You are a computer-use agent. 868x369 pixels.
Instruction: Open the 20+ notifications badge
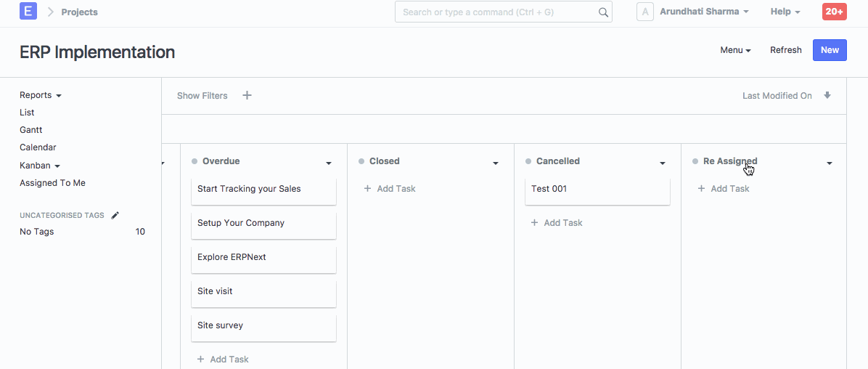point(834,12)
